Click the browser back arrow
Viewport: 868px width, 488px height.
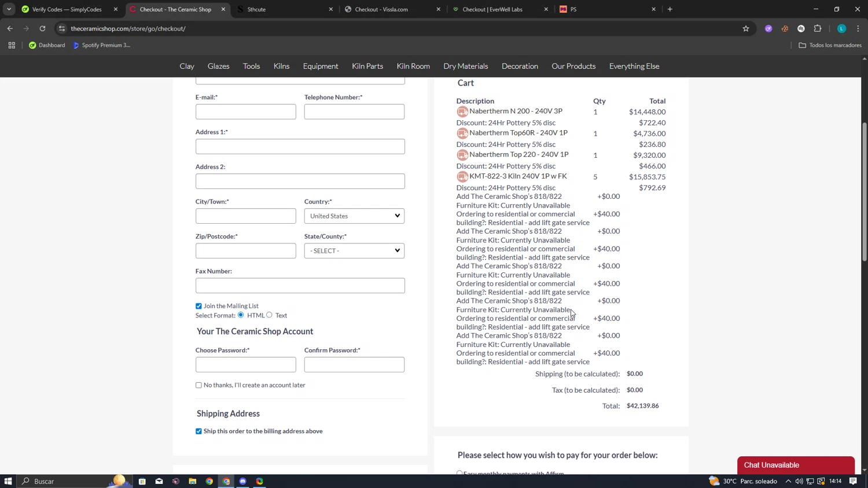coord(10,28)
